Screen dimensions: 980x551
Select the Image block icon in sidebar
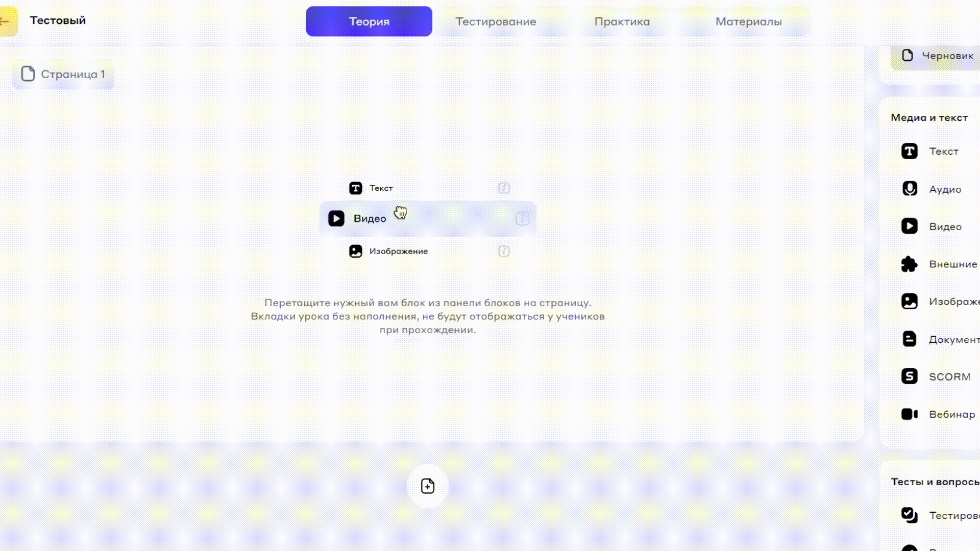click(909, 302)
